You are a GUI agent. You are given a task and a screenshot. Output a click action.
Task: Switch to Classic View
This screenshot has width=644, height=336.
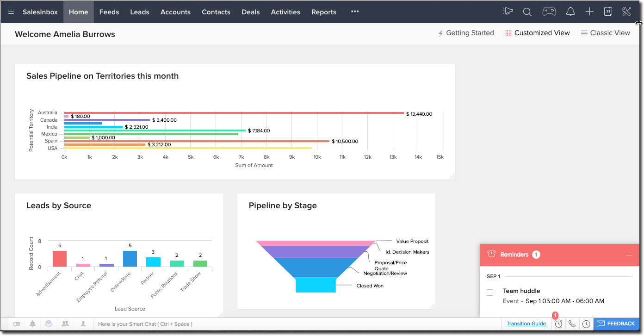(x=605, y=33)
